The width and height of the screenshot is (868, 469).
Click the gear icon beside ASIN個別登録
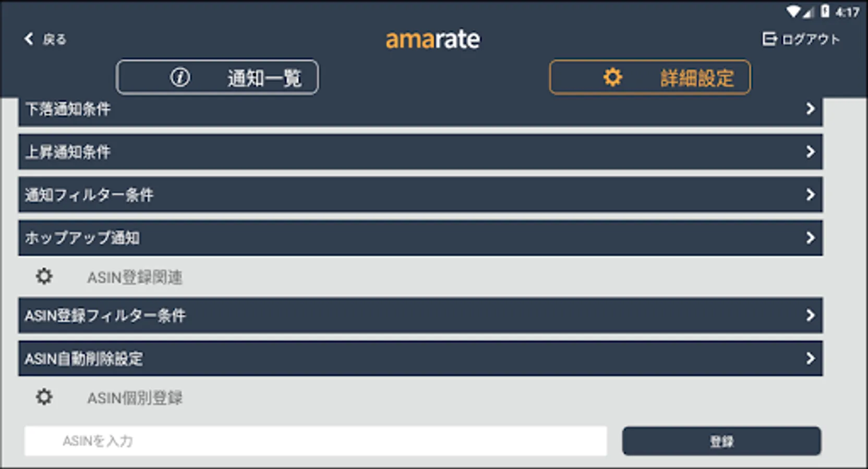coord(44,397)
